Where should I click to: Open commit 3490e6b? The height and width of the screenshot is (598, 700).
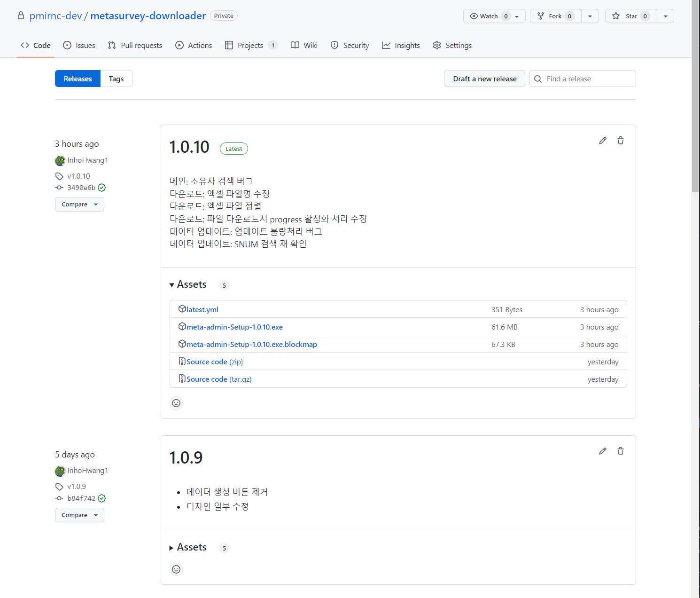coord(81,188)
